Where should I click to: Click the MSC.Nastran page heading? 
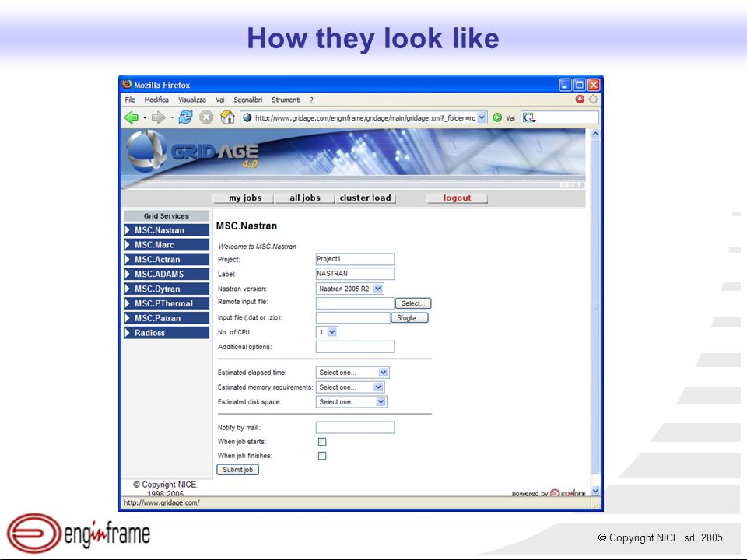pos(247,226)
